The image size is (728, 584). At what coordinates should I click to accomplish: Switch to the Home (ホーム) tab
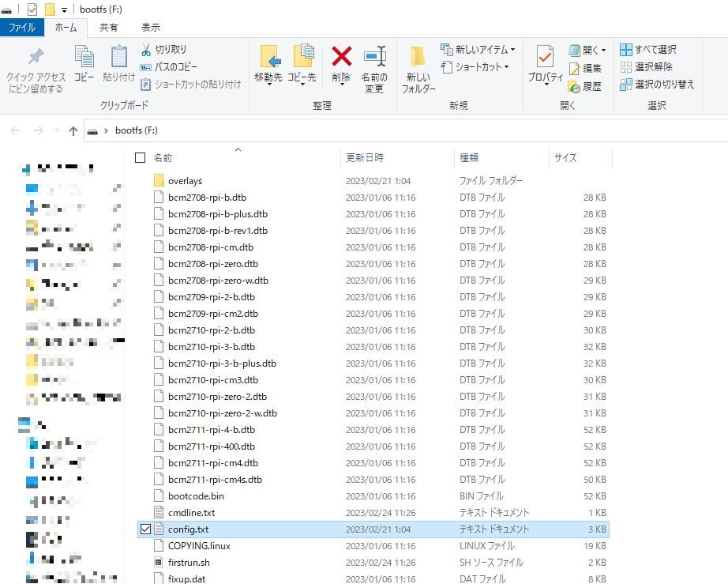66,28
